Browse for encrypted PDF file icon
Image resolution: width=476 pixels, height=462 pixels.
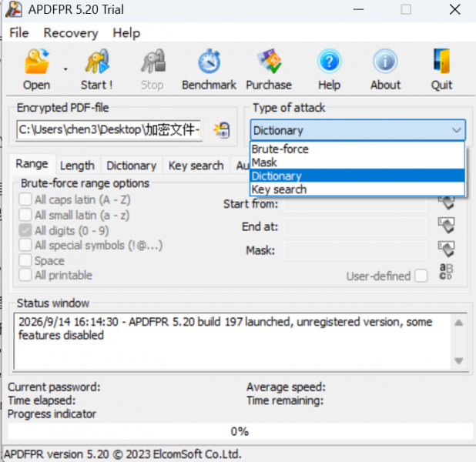coord(222,131)
